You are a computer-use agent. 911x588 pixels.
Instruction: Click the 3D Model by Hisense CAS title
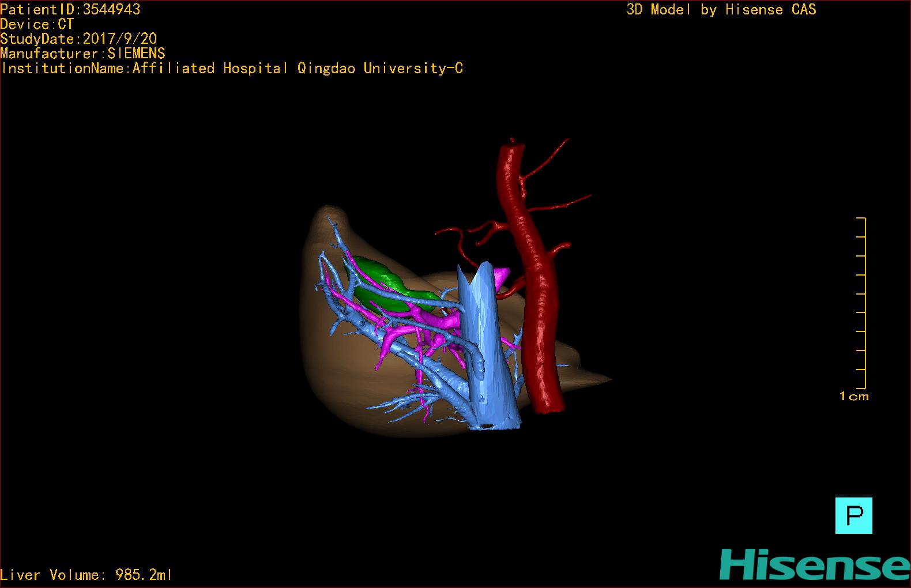click(721, 9)
